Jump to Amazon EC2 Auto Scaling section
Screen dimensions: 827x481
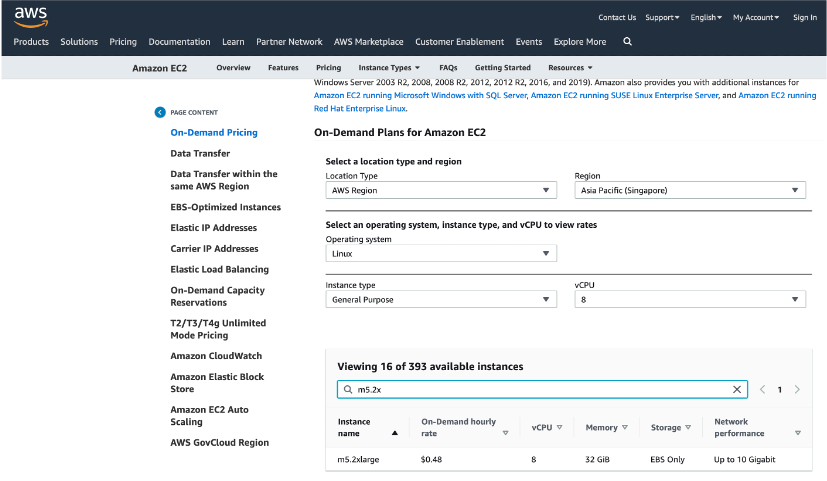tap(209, 416)
